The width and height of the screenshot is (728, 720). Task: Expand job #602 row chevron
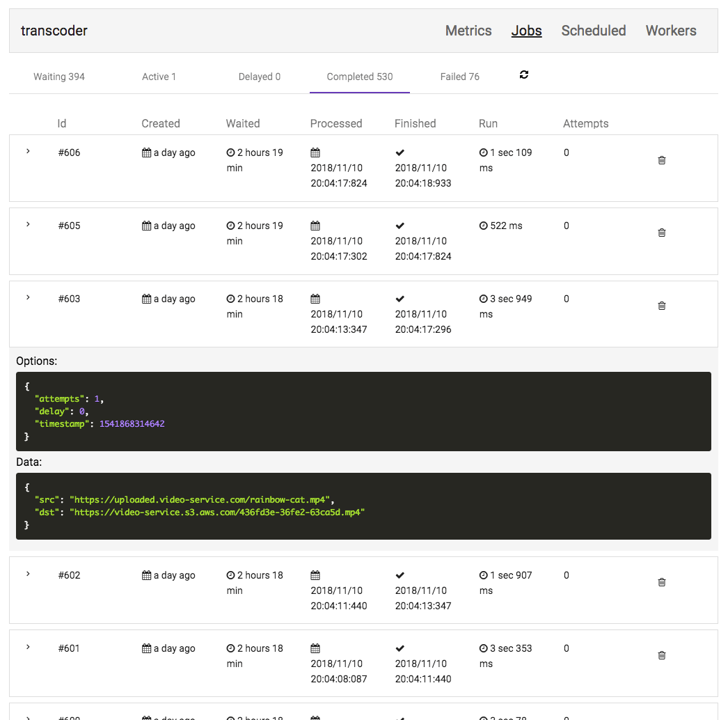pos(28,574)
